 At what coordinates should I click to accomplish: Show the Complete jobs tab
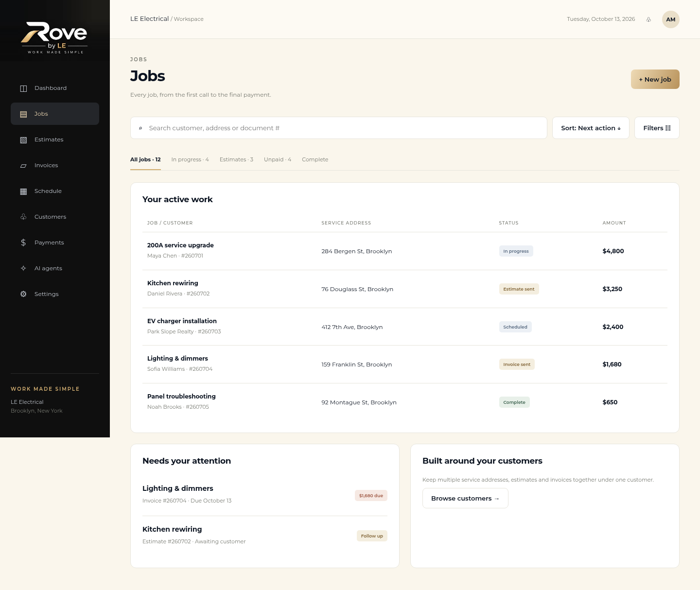pos(315,159)
